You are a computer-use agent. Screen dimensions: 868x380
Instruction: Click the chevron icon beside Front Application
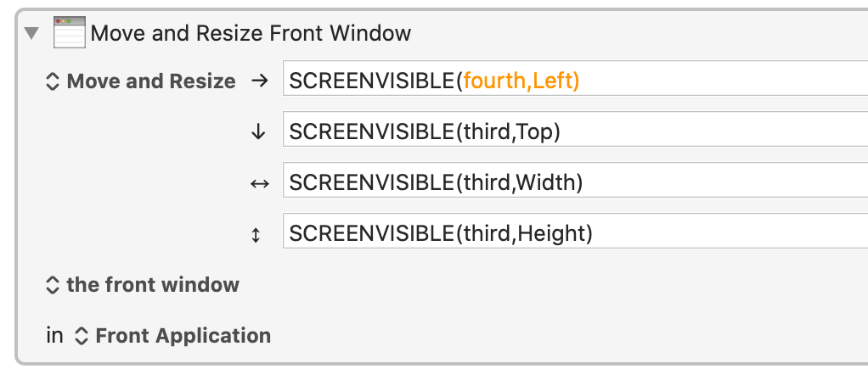pyautogui.click(x=82, y=336)
